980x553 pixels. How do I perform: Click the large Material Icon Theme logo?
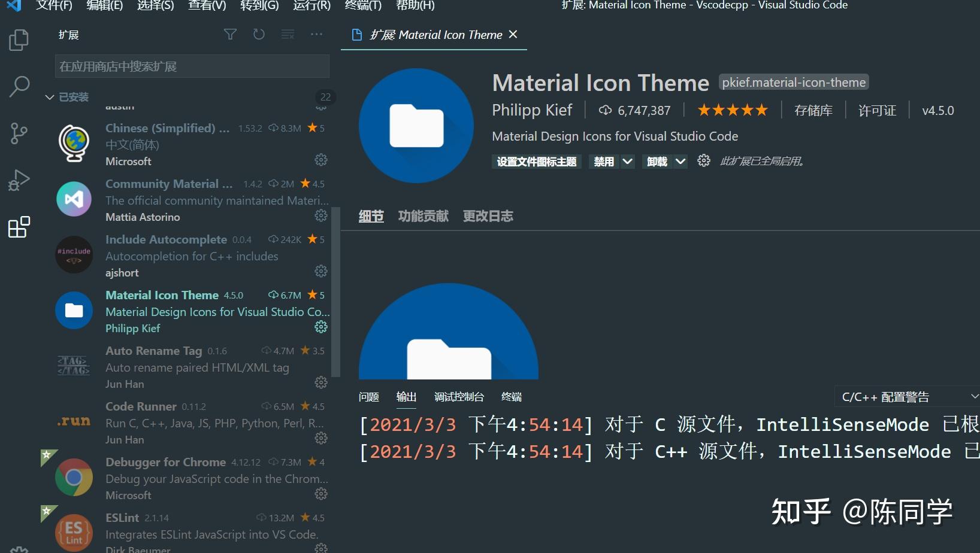(x=416, y=126)
